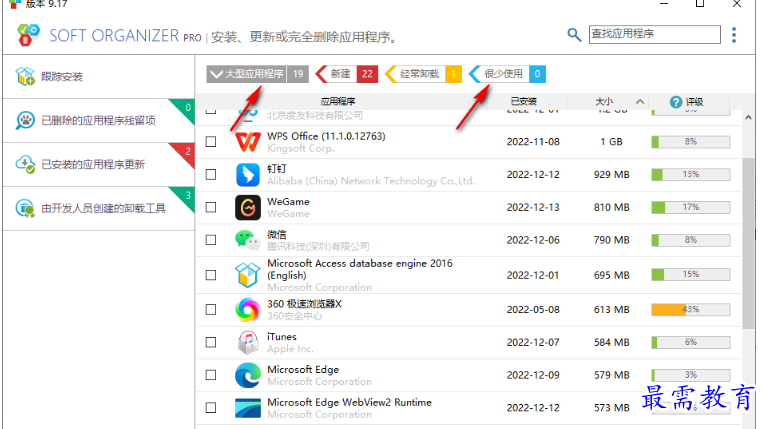Click the vertical scrollbar thumb
Image resolution: width=763 pixels, height=429 pixels.
coord(748,243)
